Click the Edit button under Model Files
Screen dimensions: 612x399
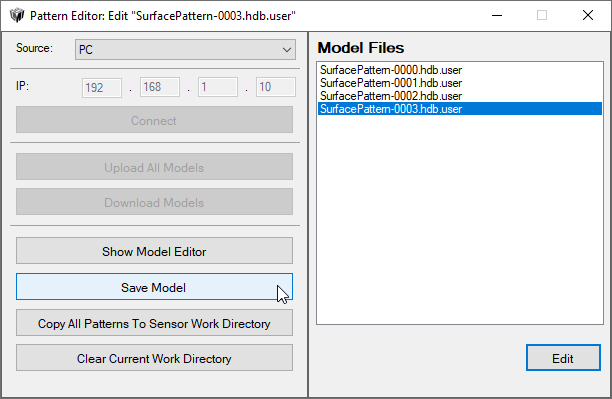click(563, 358)
